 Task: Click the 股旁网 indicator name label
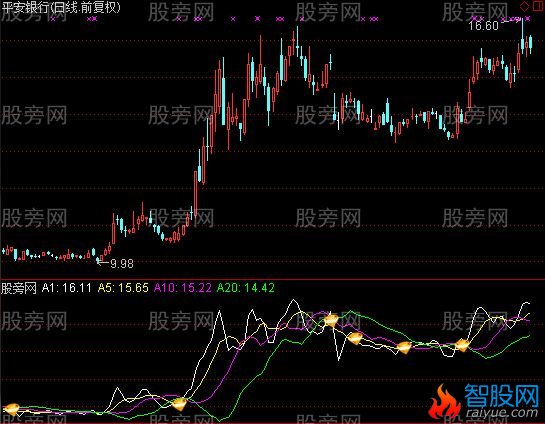pos(19,288)
